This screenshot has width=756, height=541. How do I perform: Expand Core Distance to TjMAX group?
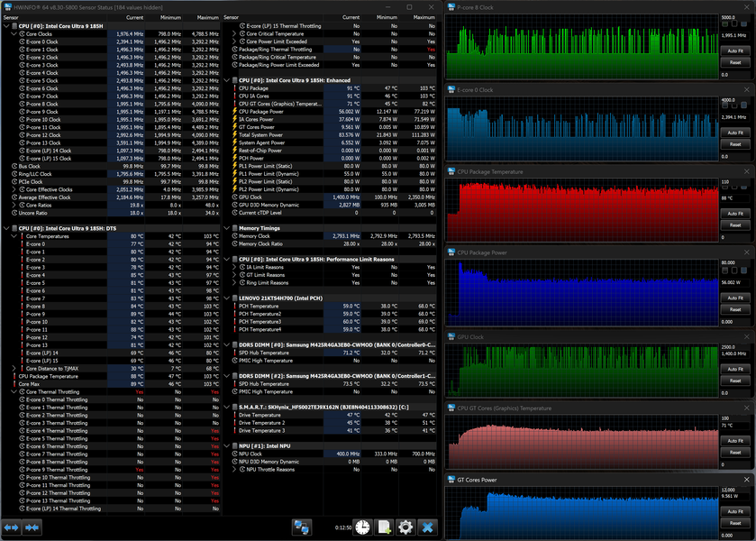coord(14,368)
